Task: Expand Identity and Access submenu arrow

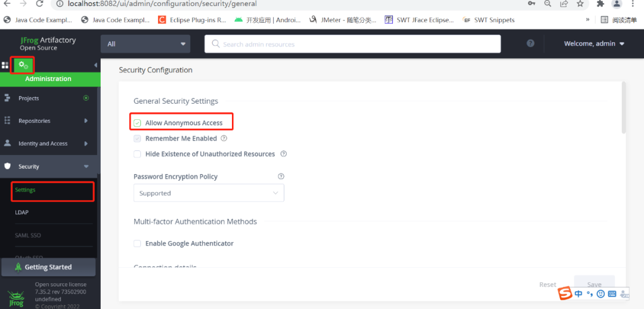Action: (x=86, y=143)
